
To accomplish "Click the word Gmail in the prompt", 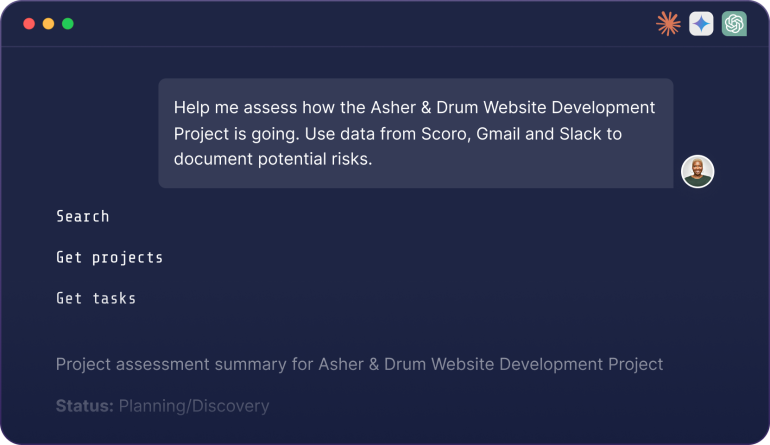I will [510, 133].
